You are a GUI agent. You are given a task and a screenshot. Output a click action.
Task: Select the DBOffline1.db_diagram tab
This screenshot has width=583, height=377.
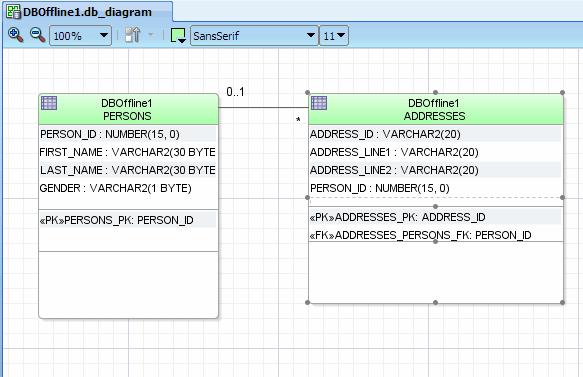click(87, 12)
